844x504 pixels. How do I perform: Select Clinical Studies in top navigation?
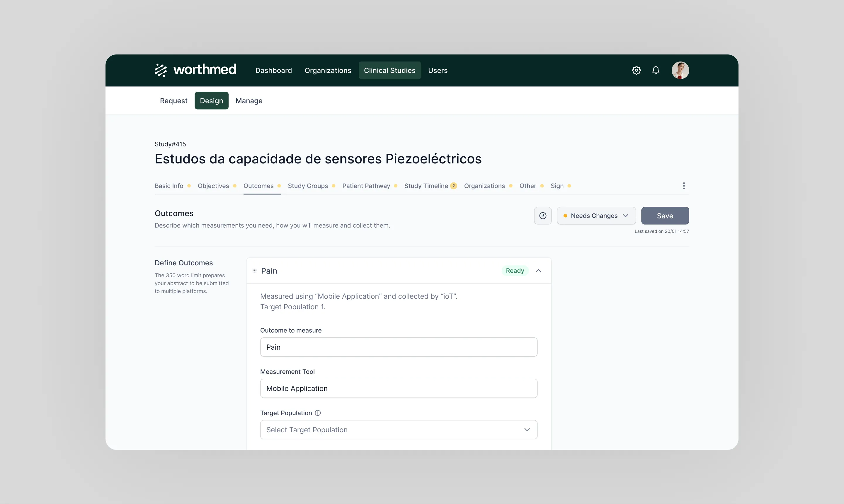point(389,70)
